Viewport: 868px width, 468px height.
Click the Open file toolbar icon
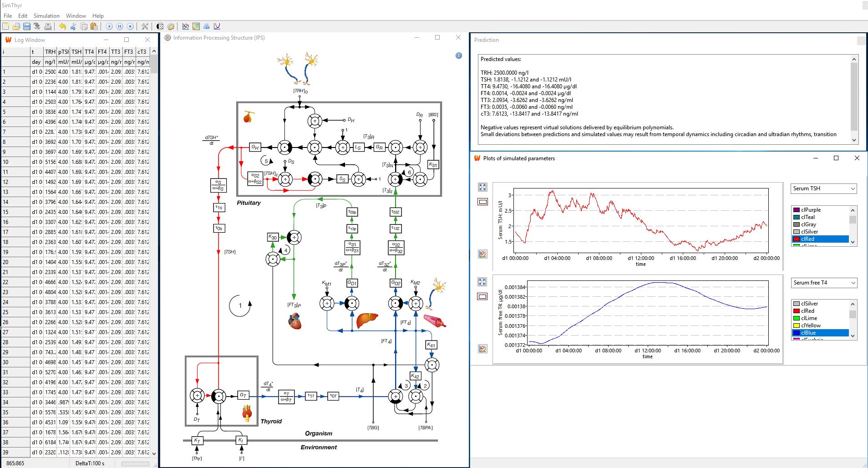pos(16,26)
